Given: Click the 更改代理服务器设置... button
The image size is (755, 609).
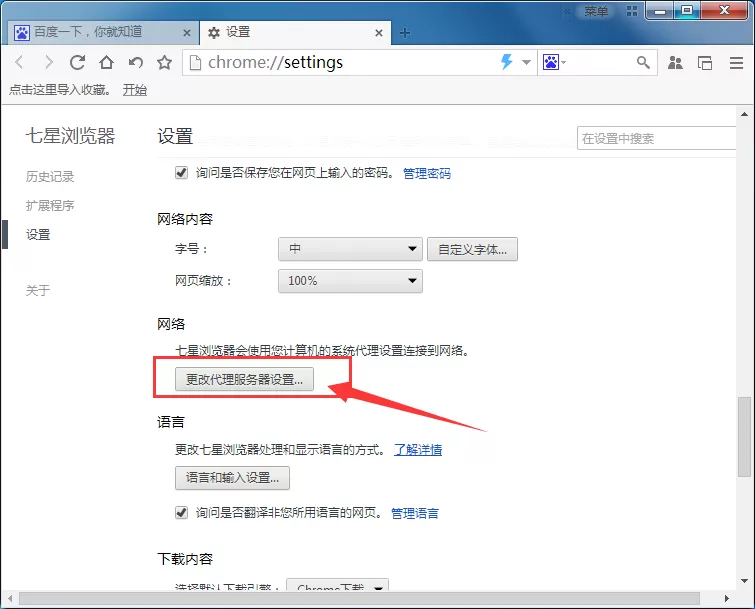Looking at the screenshot, I should [244, 379].
